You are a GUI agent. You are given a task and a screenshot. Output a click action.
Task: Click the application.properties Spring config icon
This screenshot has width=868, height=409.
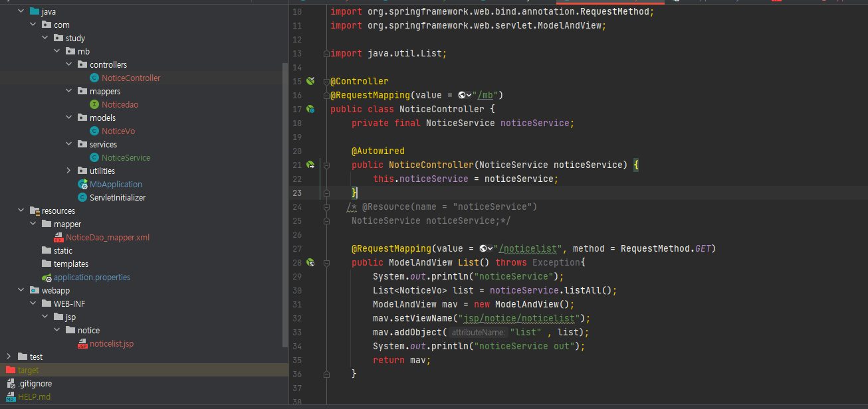click(47, 277)
